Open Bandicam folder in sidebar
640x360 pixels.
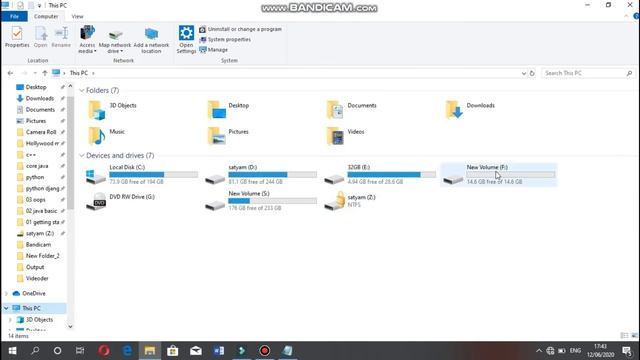(x=38, y=245)
